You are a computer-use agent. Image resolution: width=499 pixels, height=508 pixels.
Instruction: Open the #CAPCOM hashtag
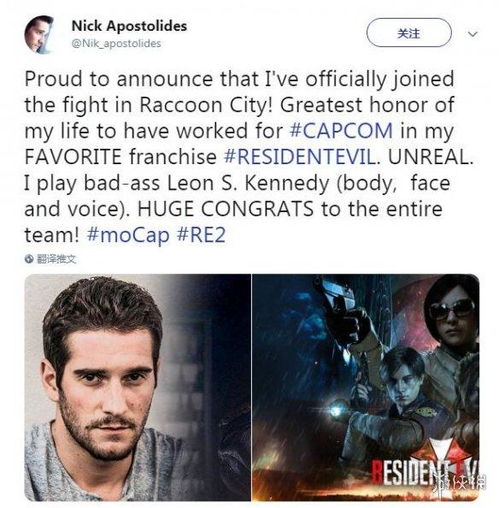point(341,130)
